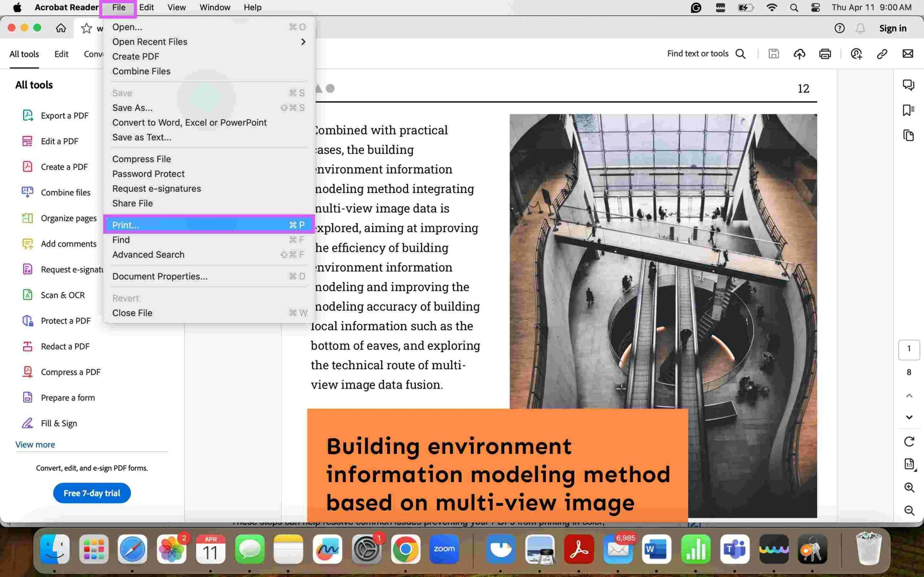Open the Organize pages tool
This screenshot has width=924, height=577.
point(69,218)
